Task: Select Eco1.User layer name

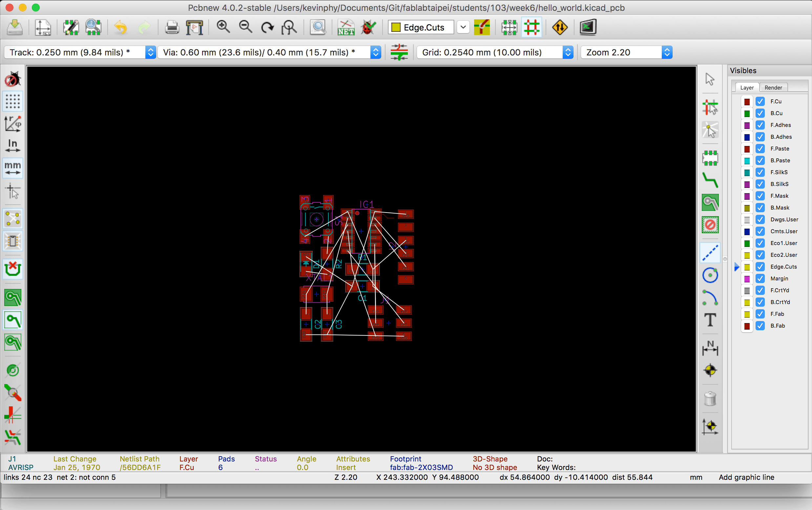Action: tap(784, 243)
